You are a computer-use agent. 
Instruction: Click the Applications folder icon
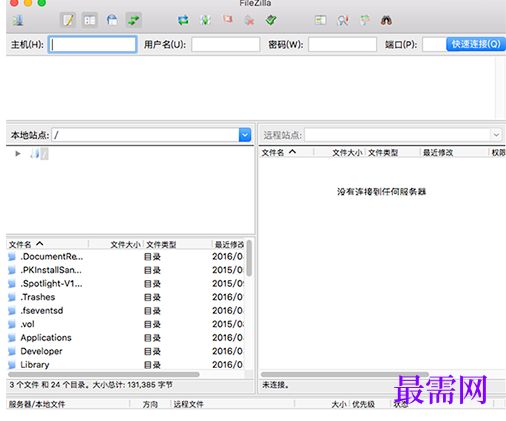coord(12,338)
